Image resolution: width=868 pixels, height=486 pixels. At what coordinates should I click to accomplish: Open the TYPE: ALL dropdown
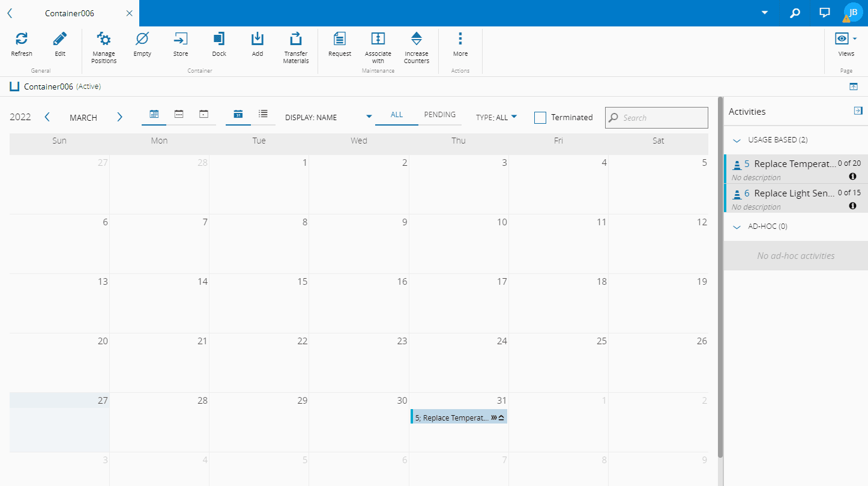[496, 118]
